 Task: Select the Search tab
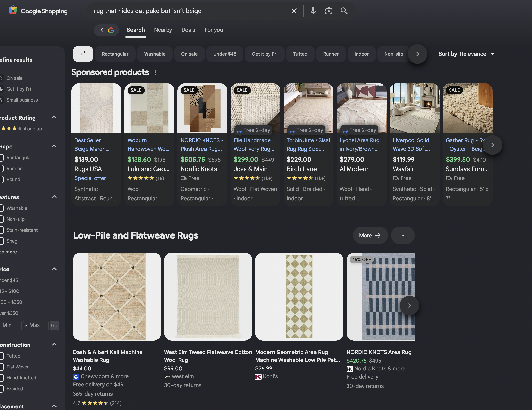[x=136, y=30]
